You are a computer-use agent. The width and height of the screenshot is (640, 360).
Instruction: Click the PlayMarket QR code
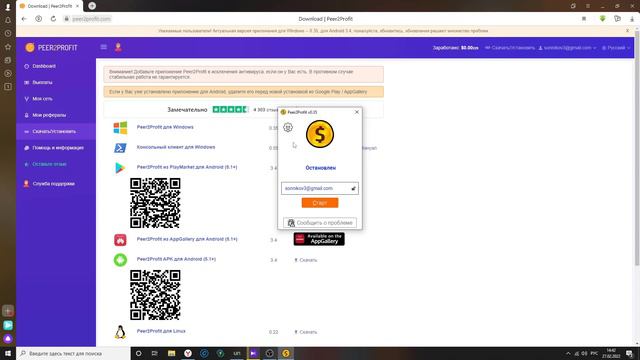coord(155,203)
